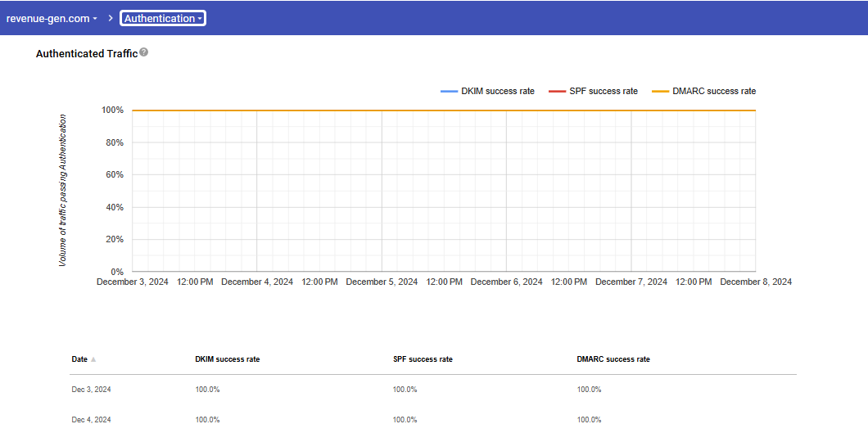Click the blue DKIM legend swatch
The width and height of the screenshot is (868, 442).
click(449, 92)
